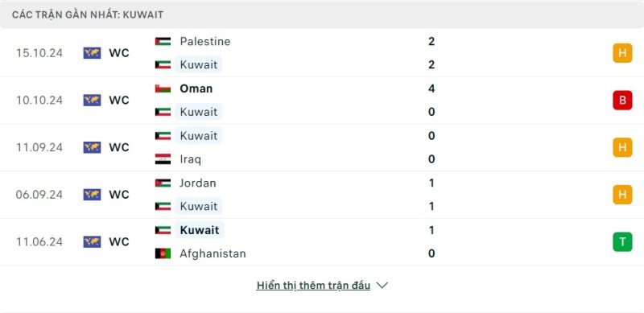The image size is (644, 313).
Task: Click the score 4 for Oman
Action: (431, 89)
